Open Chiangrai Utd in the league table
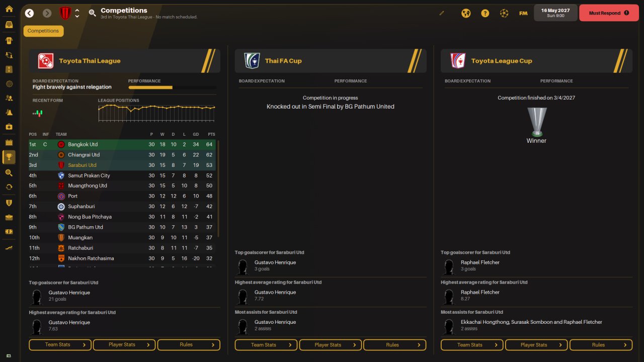644x362 pixels. (x=84, y=155)
